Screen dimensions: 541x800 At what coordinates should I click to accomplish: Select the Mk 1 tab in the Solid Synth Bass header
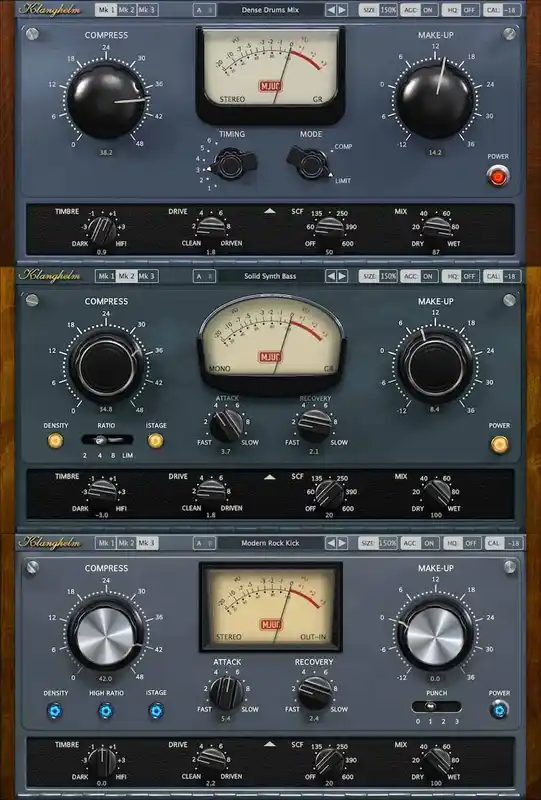click(106, 276)
